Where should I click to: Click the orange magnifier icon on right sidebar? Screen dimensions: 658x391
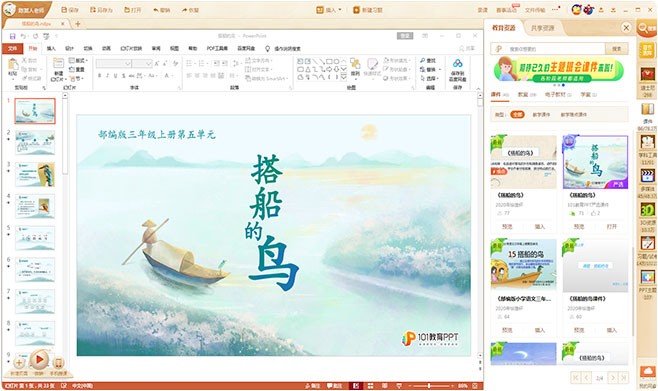click(x=647, y=29)
